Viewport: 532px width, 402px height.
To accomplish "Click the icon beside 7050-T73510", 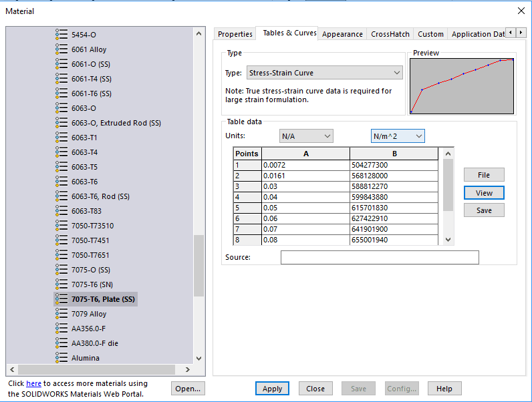I will tap(61, 226).
